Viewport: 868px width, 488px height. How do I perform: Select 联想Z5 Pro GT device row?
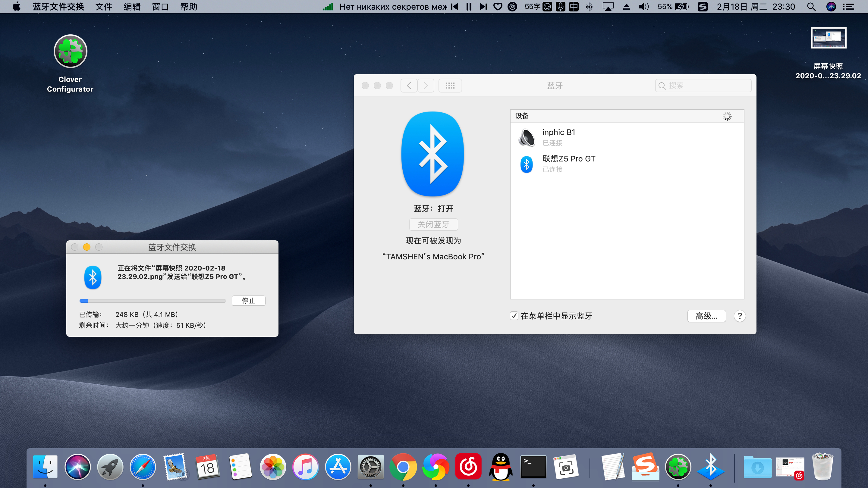click(627, 164)
